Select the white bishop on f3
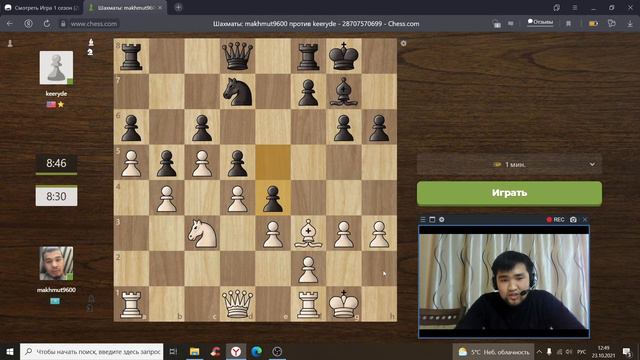Image resolution: width=640 pixels, height=360 pixels. pyautogui.click(x=308, y=233)
